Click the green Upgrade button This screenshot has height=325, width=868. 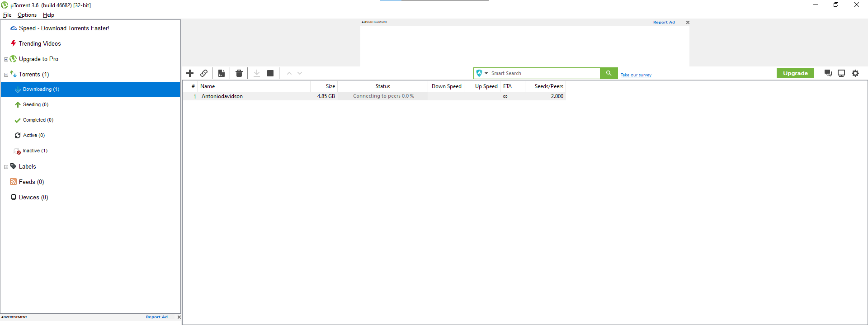(x=795, y=73)
